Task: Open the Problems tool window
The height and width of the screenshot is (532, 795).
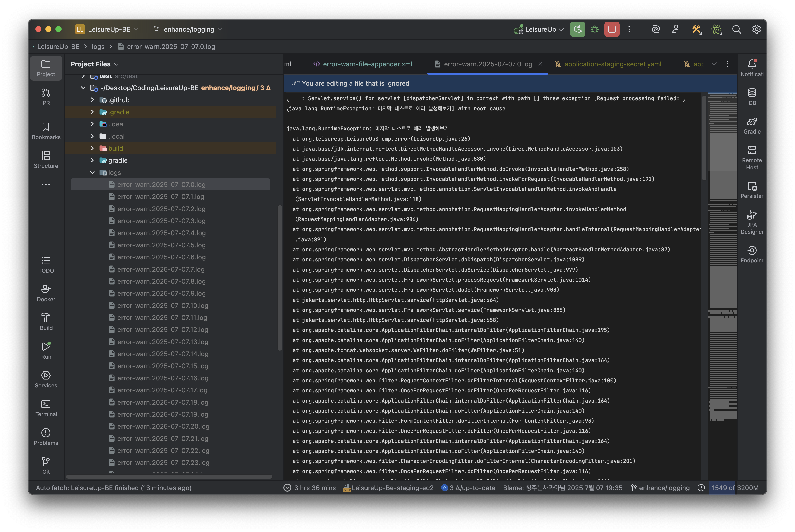Action: coord(46,437)
